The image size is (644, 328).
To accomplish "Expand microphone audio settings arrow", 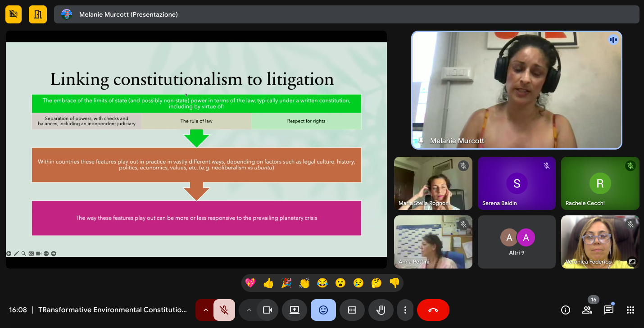I will pyautogui.click(x=205, y=310).
